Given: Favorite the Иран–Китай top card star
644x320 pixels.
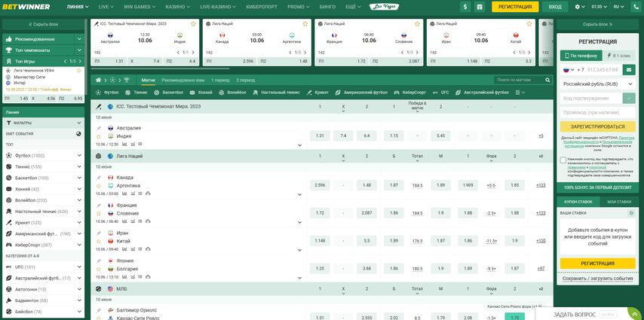Looking at the screenshot, I should (529, 24).
